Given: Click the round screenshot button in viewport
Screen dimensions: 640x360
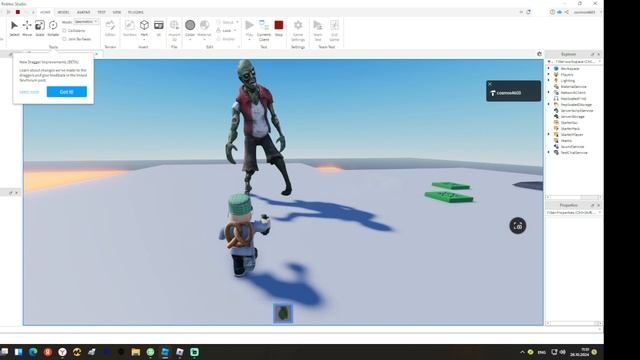Looking at the screenshot, I should coord(518,226).
